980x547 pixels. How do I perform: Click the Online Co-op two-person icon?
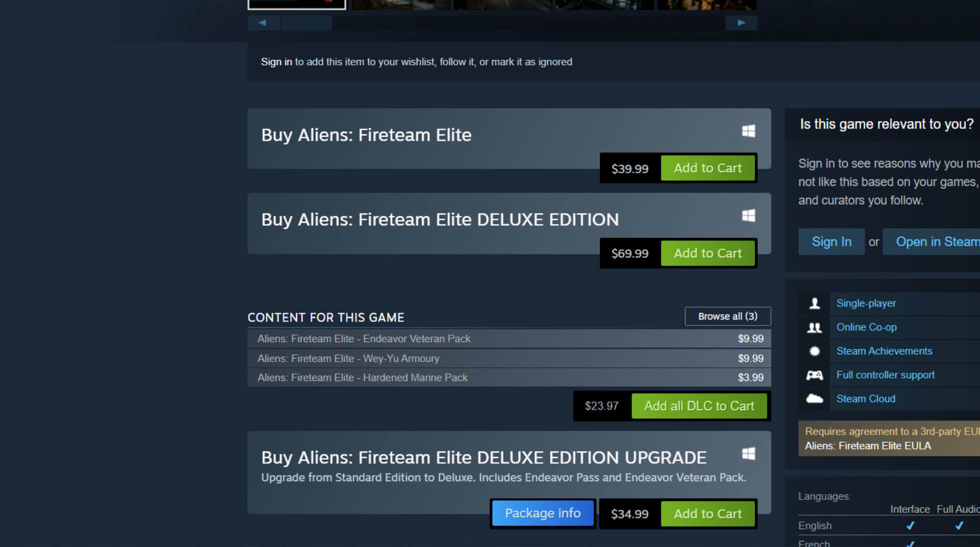(x=815, y=327)
